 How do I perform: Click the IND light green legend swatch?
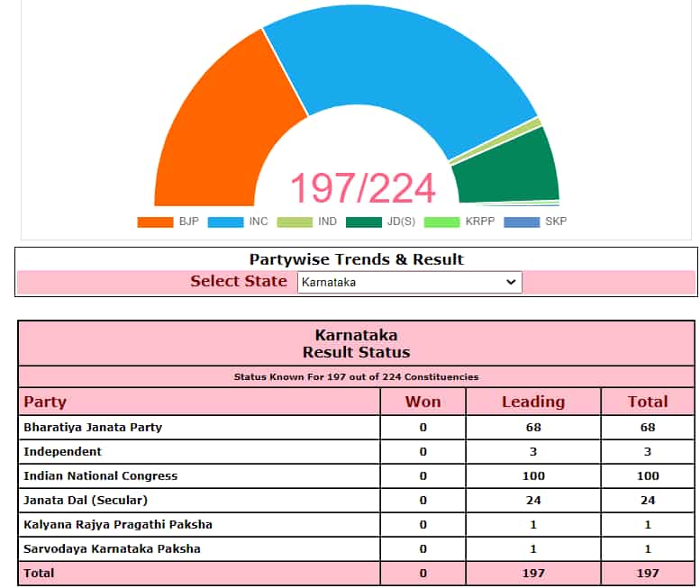[295, 222]
